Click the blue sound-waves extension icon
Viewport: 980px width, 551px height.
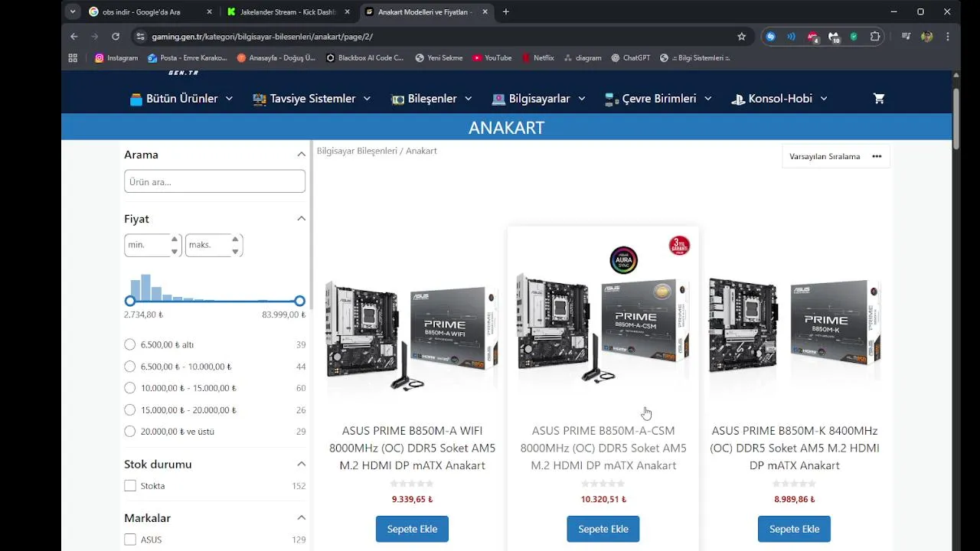point(792,37)
